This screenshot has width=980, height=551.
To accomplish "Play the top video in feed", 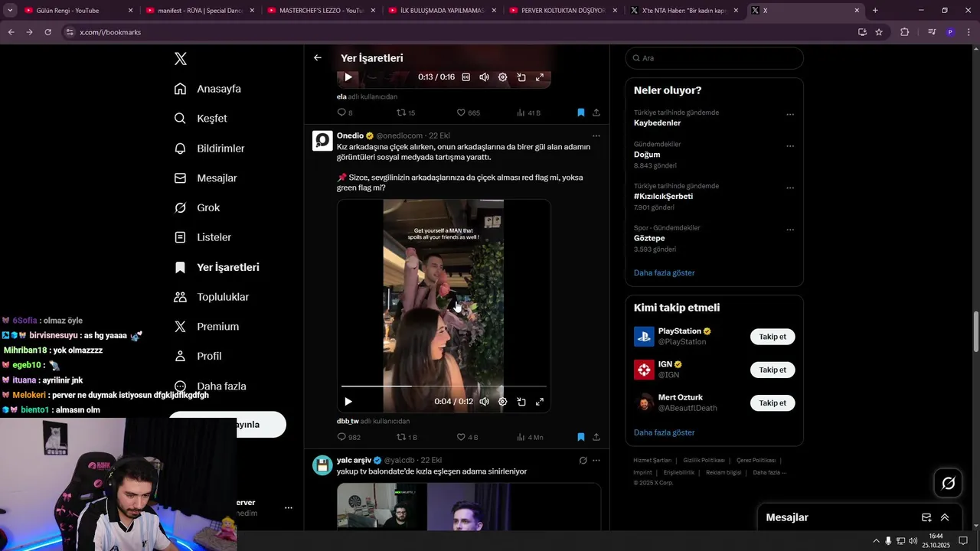I will click(x=348, y=77).
